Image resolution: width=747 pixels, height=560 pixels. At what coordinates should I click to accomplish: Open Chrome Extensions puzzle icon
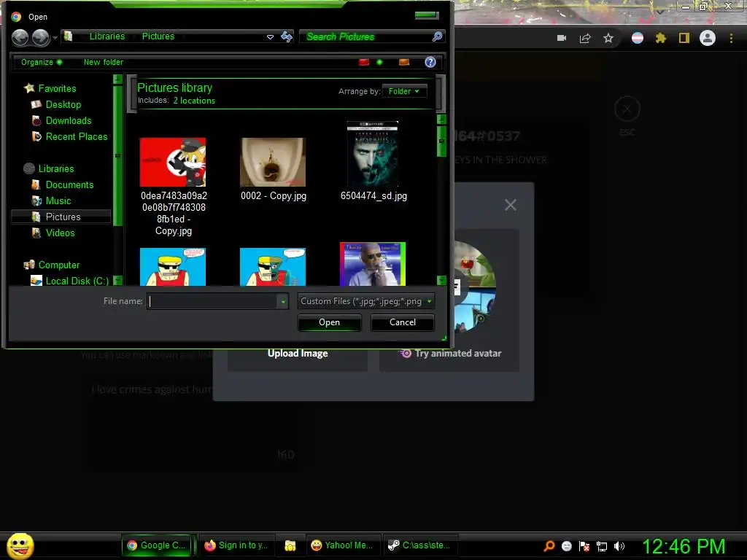[661, 38]
